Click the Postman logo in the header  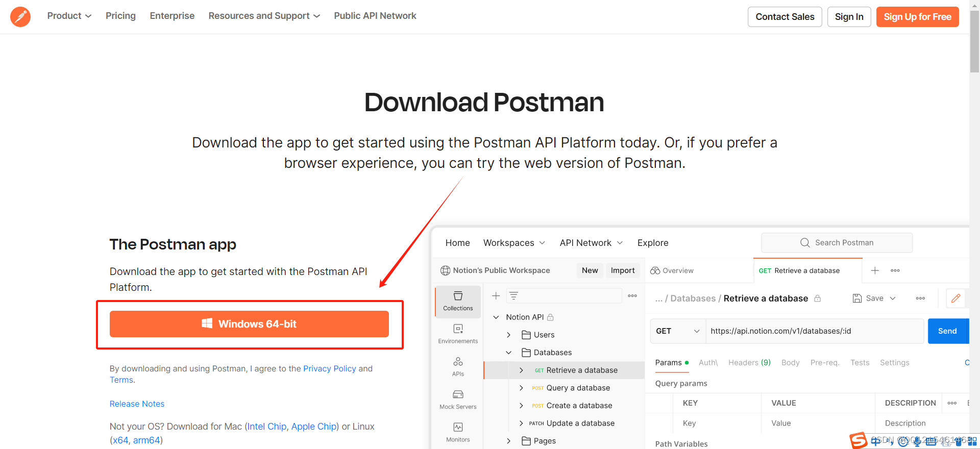tap(20, 17)
